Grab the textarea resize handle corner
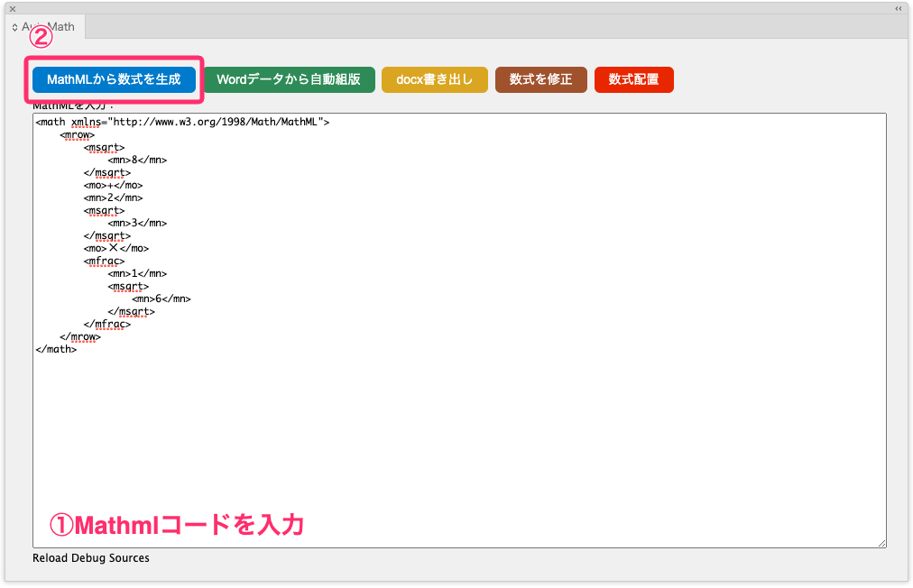 [881, 542]
